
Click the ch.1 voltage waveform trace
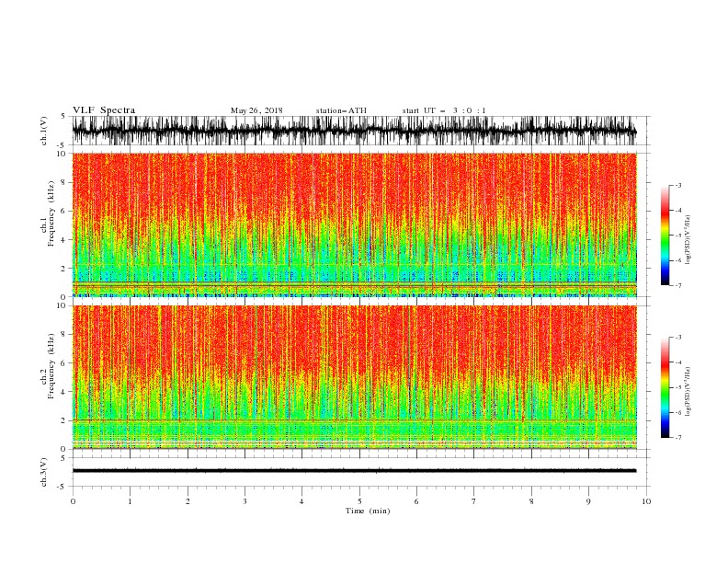click(x=354, y=131)
